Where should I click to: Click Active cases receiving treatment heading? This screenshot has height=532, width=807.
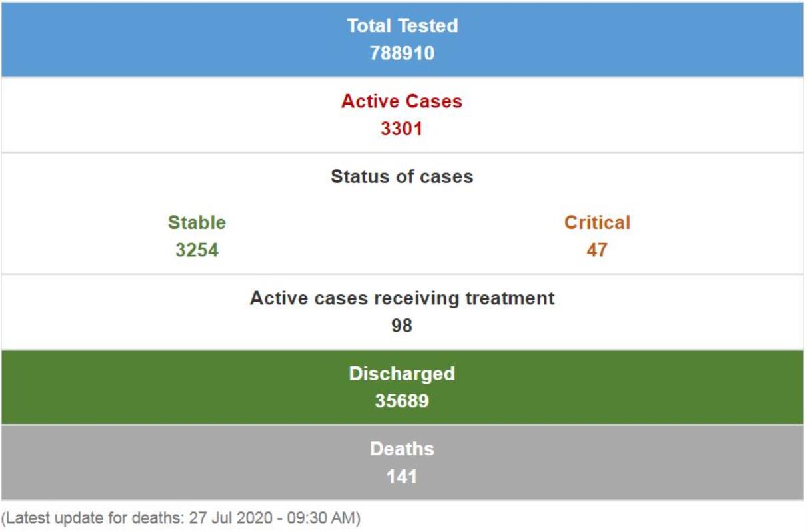402,298
